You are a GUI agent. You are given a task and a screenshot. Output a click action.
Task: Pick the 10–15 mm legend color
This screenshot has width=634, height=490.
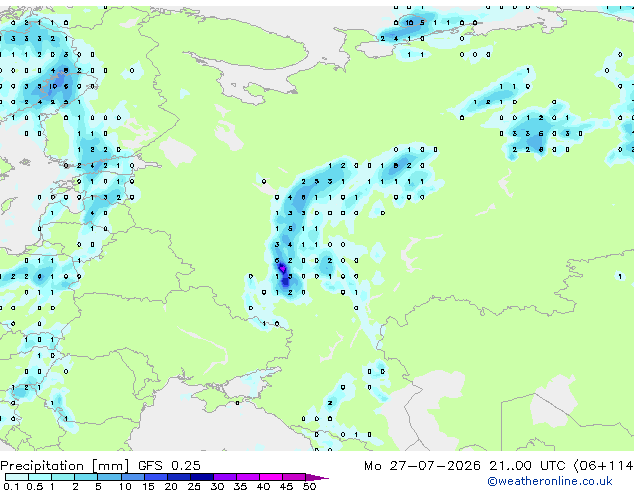132,477
